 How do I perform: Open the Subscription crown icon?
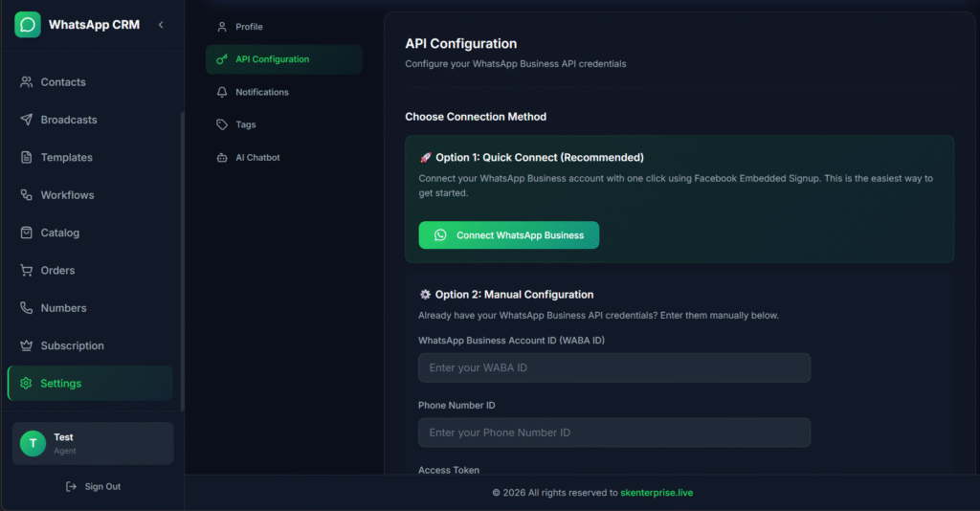27,345
